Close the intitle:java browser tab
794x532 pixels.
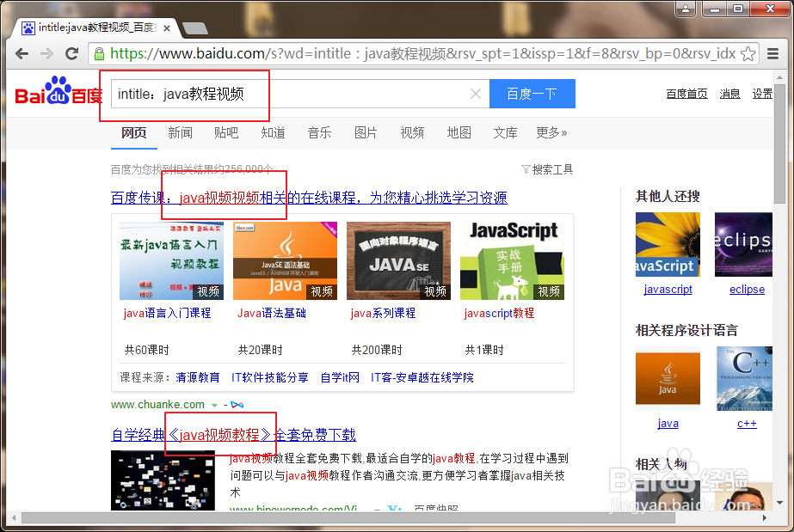click(167, 28)
